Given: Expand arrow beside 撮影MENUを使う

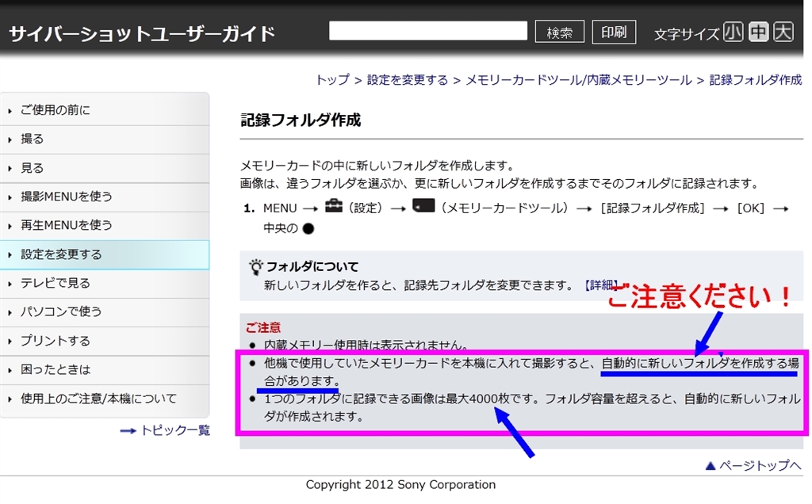Looking at the screenshot, I should point(10,197).
